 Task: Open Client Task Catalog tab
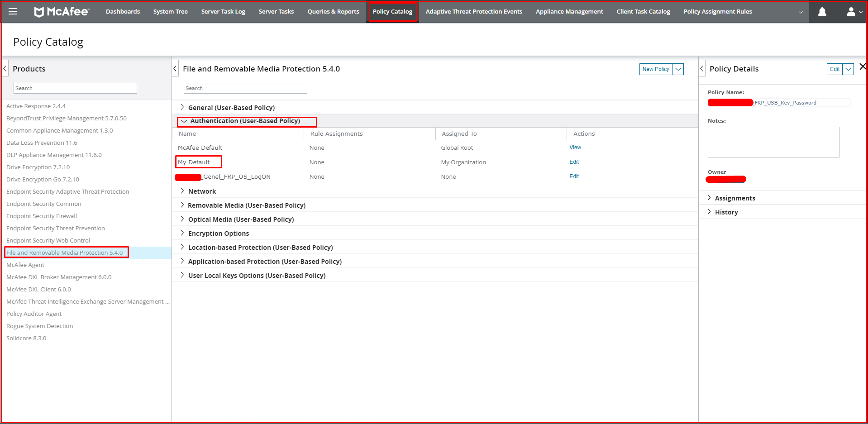(x=643, y=12)
